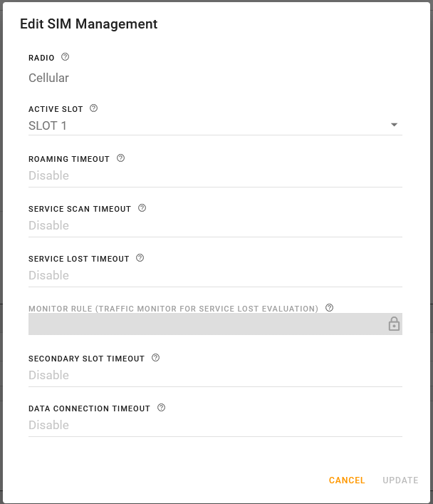The image size is (433, 504).
Task: Open help for Secondary Slot Timeout
Action: [x=155, y=358]
